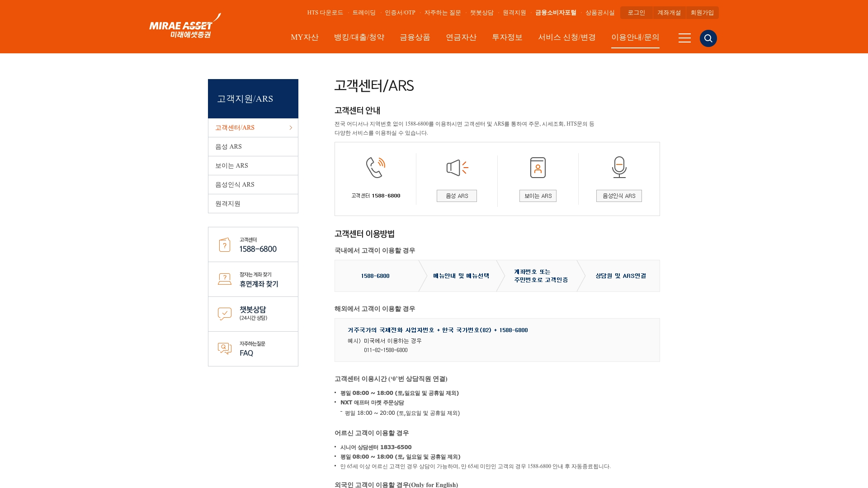This screenshot has width=868, height=488.
Task: Click the microphone icon above 음성인식 ARS
Action: 619,167
